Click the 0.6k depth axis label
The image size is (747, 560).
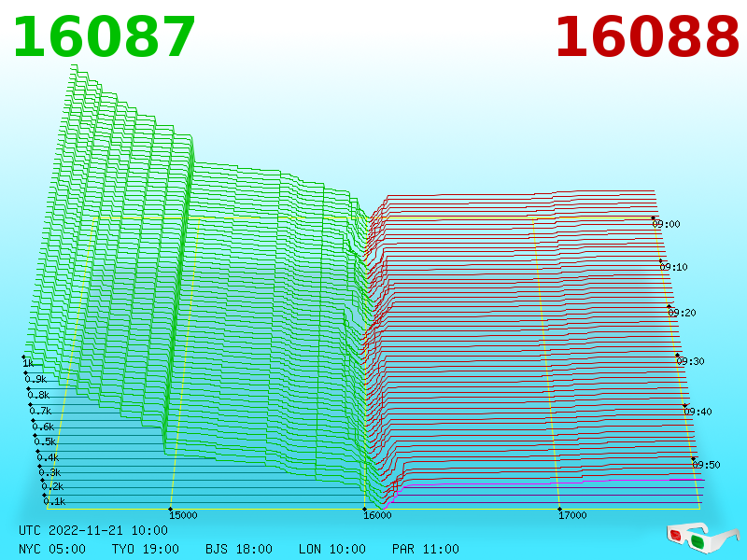click(x=43, y=427)
